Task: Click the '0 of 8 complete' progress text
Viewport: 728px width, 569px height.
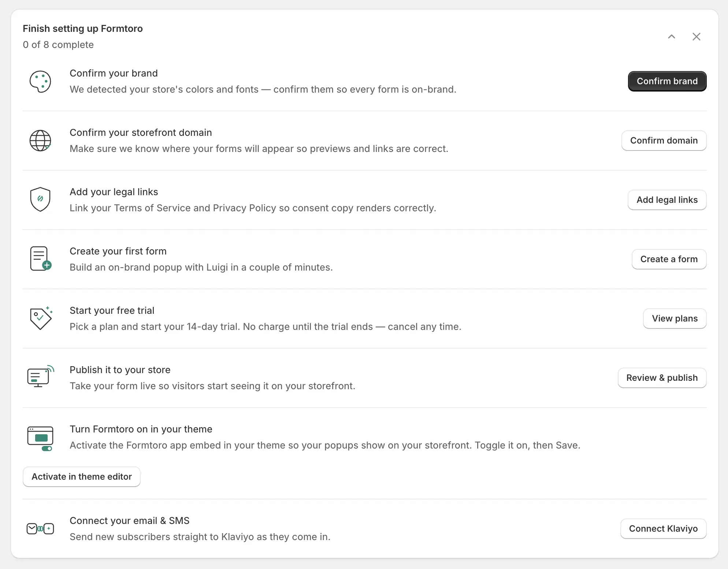Action: point(58,45)
